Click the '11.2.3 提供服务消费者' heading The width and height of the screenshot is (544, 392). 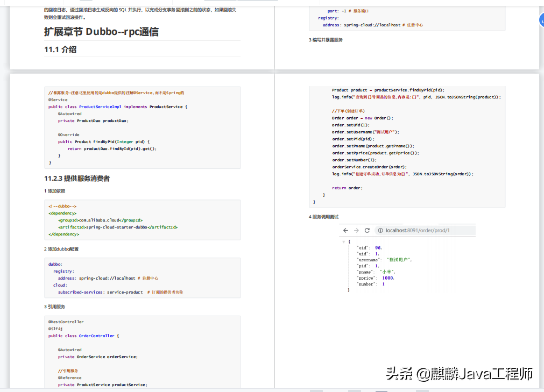tap(76, 179)
